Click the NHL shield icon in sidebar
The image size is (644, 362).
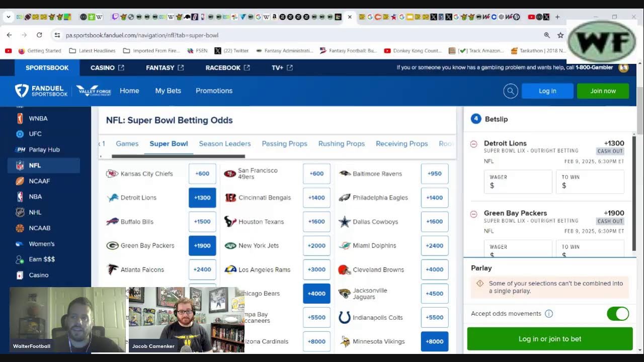(x=20, y=212)
